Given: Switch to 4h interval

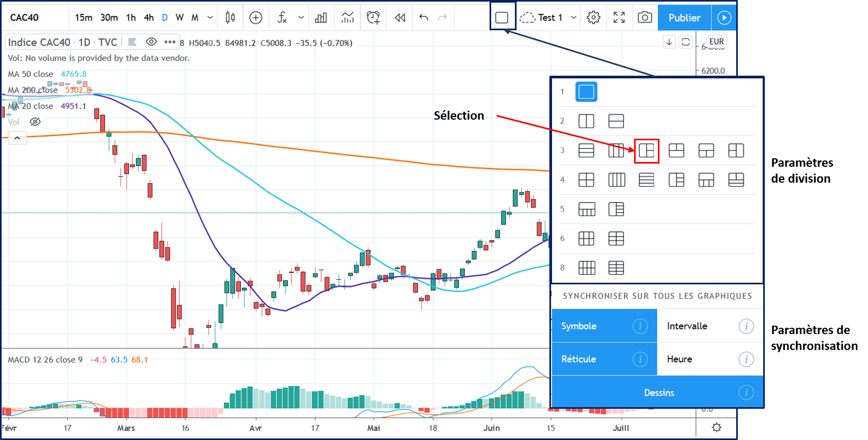Looking at the screenshot, I should click(149, 17).
